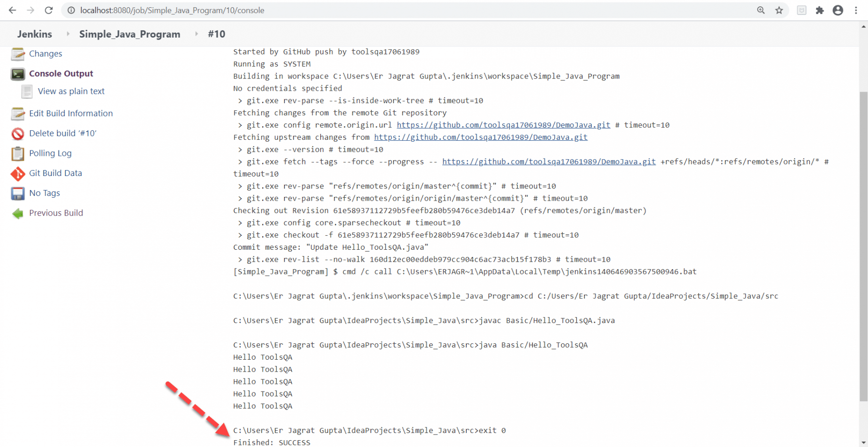The width and height of the screenshot is (868, 447).
Task: Open the Chrome three-dot menu
Action: [856, 10]
